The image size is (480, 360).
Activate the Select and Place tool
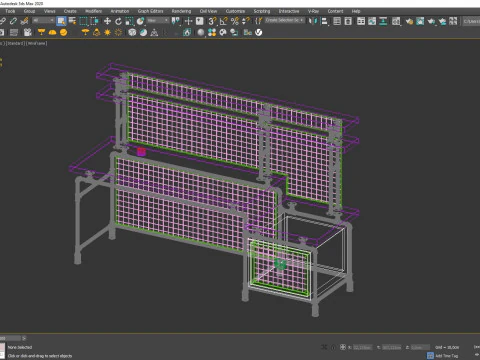click(140, 21)
